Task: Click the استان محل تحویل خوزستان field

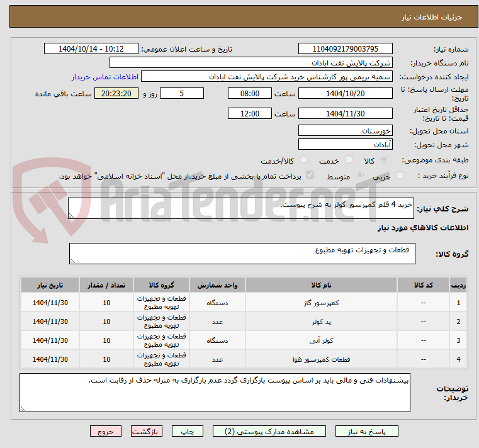Action: (x=345, y=131)
